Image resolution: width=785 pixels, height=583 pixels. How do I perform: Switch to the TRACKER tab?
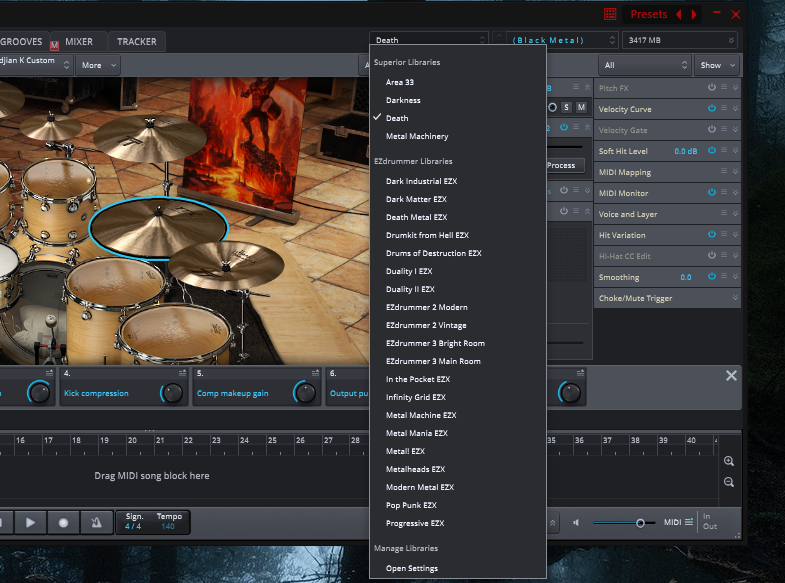point(137,42)
